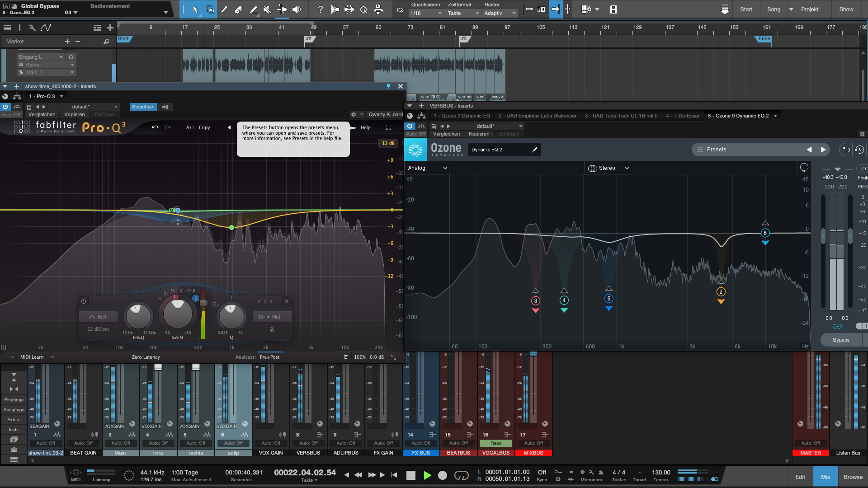Pin the Pro-Q 3 insert window
The image size is (868, 488).
click(388, 86)
